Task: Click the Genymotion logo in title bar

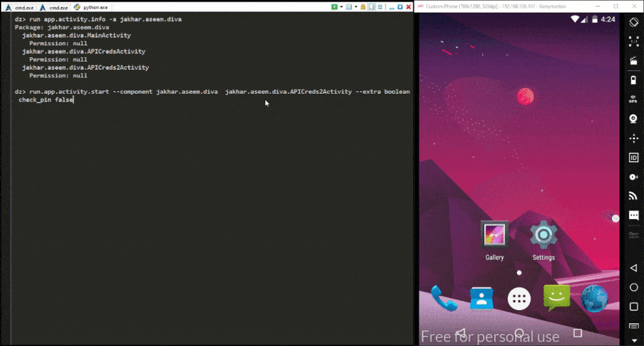Action: 421,6
